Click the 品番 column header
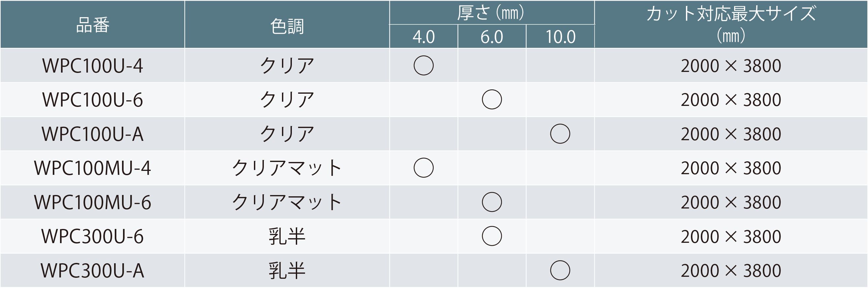The image size is (868, 288). click(x=93, y=25)
